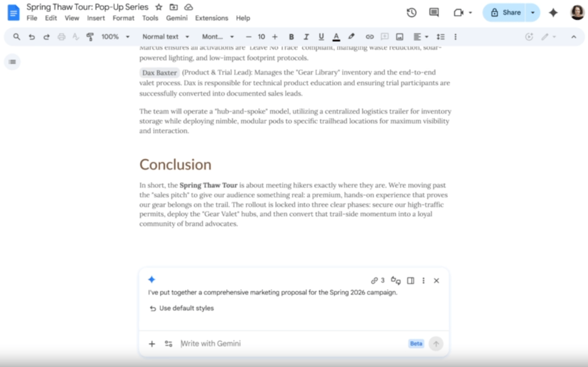Open the Gemini menu
The width and height of the screenshot is (588, 367).
(x=177, y=18)
